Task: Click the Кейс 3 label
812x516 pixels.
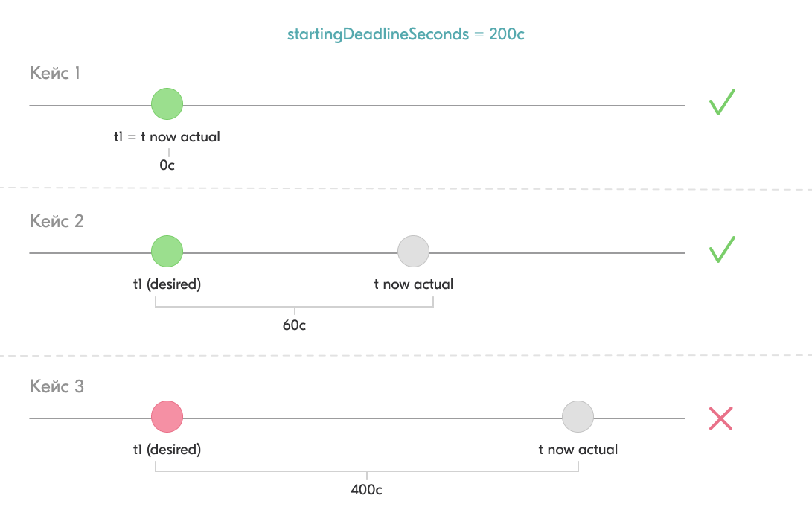Action: pyautogui.click(x=57, y=386)
